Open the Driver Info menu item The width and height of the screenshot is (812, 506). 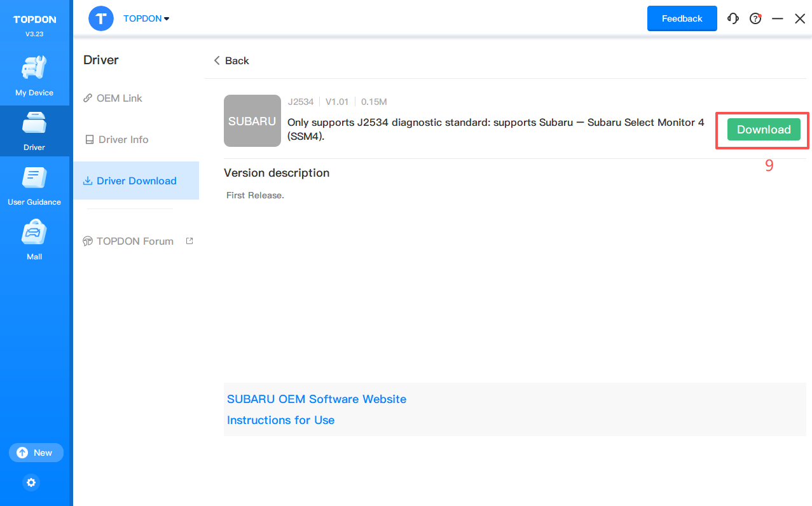[123, 139]
